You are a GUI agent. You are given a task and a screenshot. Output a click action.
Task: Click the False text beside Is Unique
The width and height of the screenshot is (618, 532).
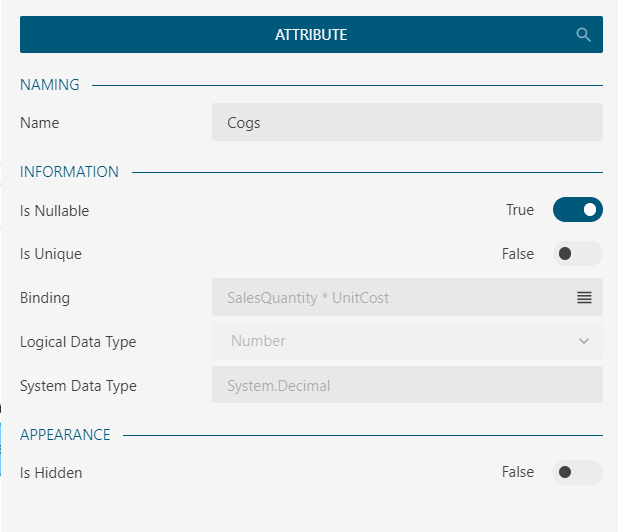pos(518,254)
